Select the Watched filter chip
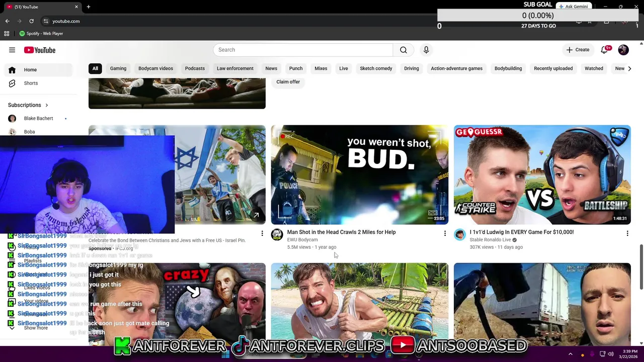The width and height of the screenshot is (644, 362). click(594, 68)
